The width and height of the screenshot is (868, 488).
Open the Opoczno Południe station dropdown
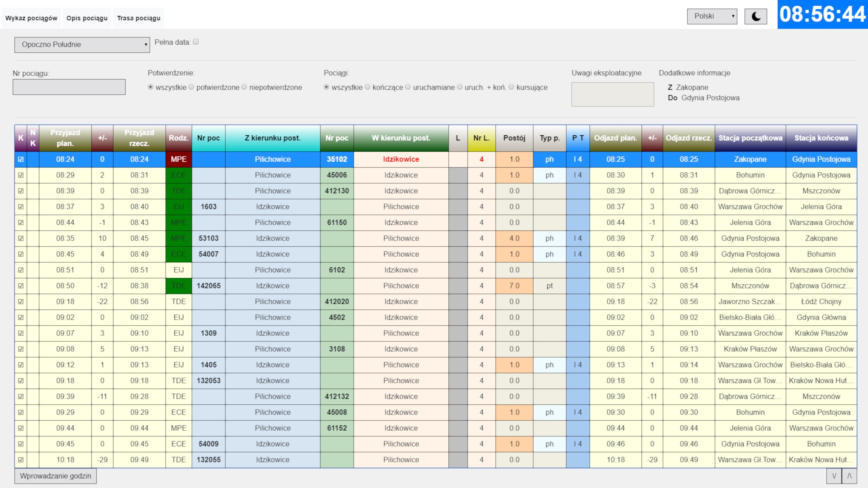click(x=82, y=45)
